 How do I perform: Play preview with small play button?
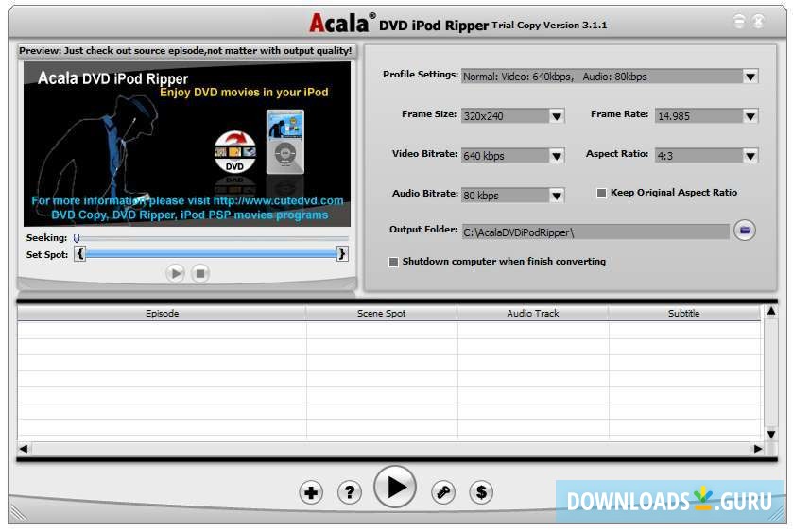tap(175, 274)
